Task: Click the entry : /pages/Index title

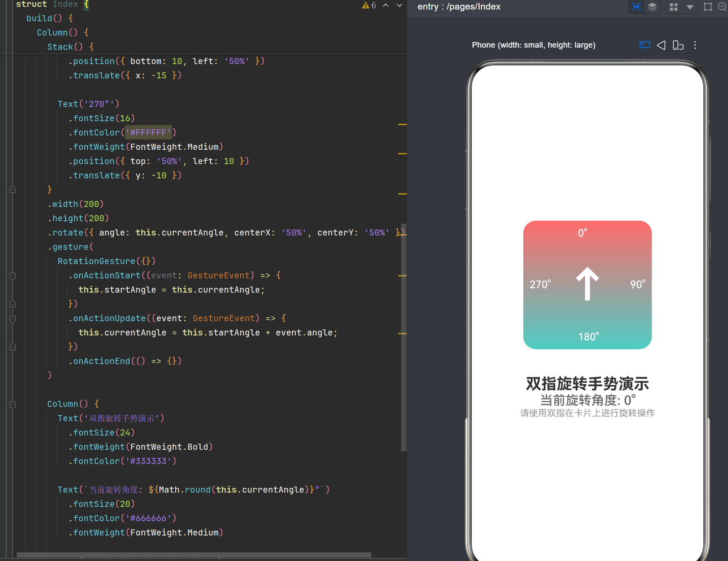Action: [459, 6]
